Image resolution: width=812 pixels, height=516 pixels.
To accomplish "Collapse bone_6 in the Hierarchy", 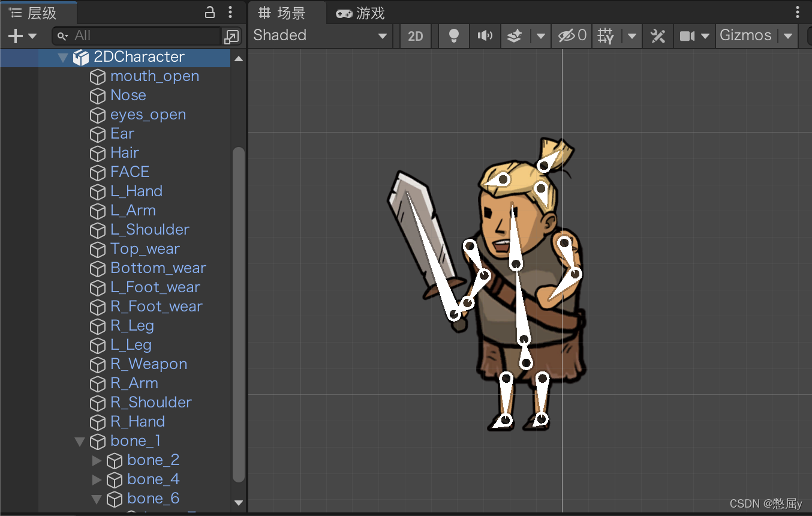I will coord(97,499).
